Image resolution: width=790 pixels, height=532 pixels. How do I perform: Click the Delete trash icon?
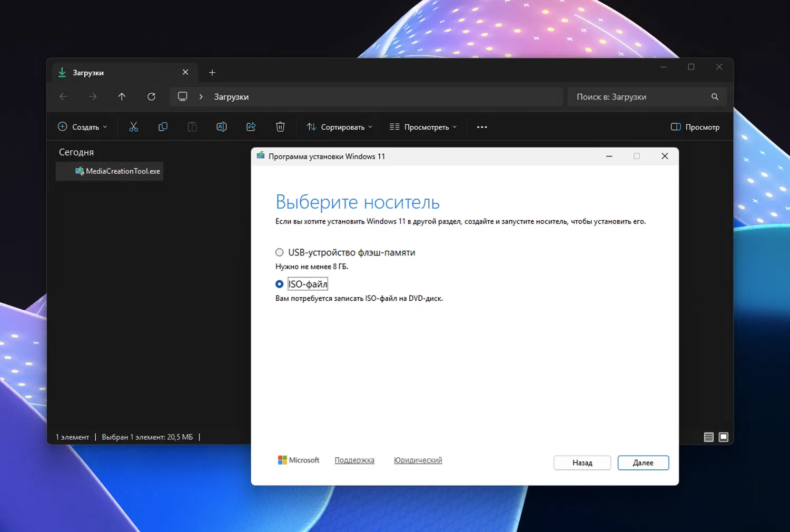pyautogui.click(x=280, y=127)
